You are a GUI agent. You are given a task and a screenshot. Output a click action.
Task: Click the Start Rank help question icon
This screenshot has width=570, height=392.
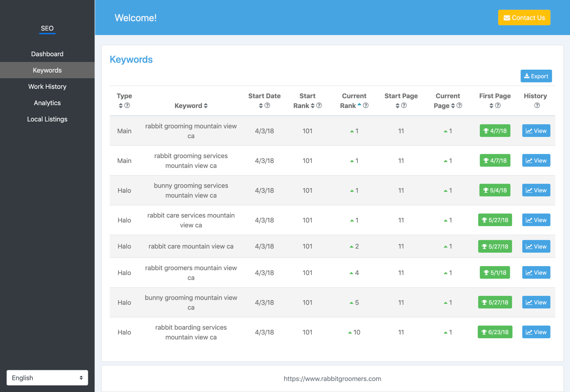point(319,106)
